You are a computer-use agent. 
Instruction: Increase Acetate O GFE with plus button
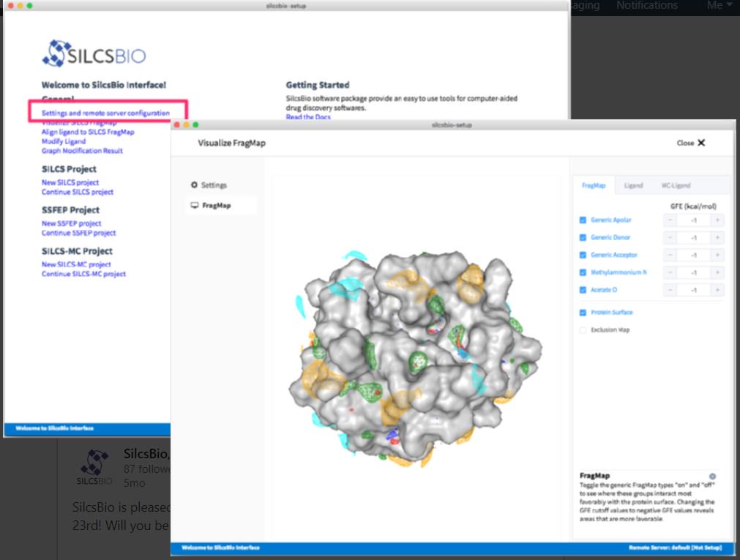717,290
